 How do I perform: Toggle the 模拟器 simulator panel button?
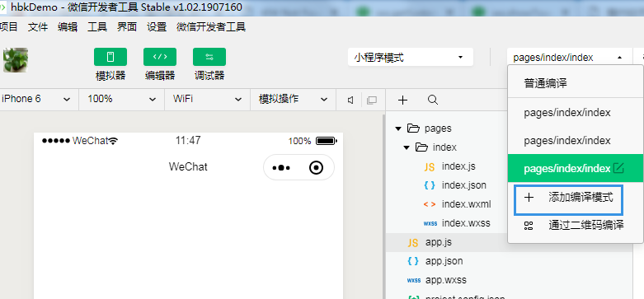point(110,57)
